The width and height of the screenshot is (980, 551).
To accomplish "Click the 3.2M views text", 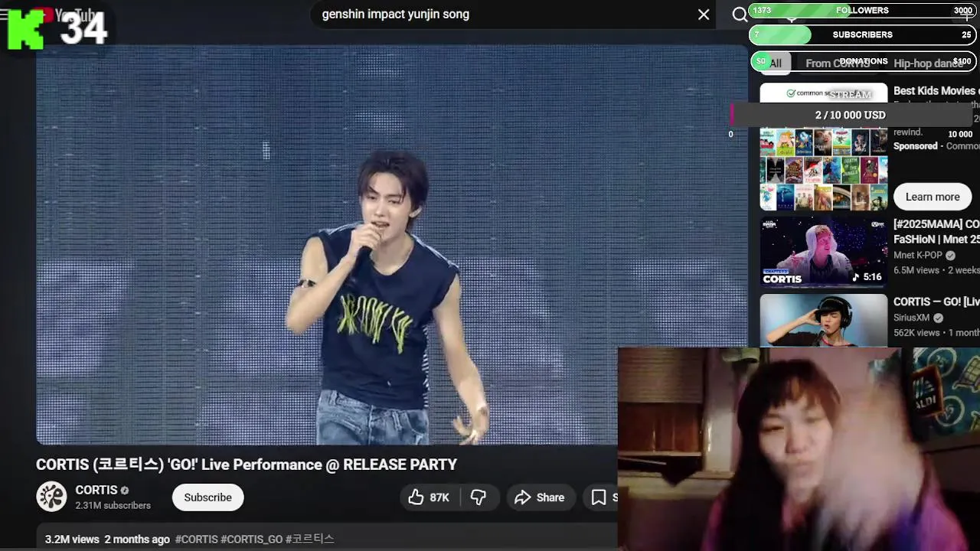I will point(72,540).
